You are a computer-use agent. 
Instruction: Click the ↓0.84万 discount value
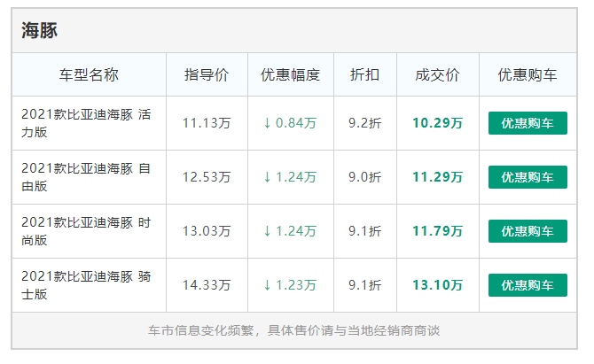click(x=290, y=123)
